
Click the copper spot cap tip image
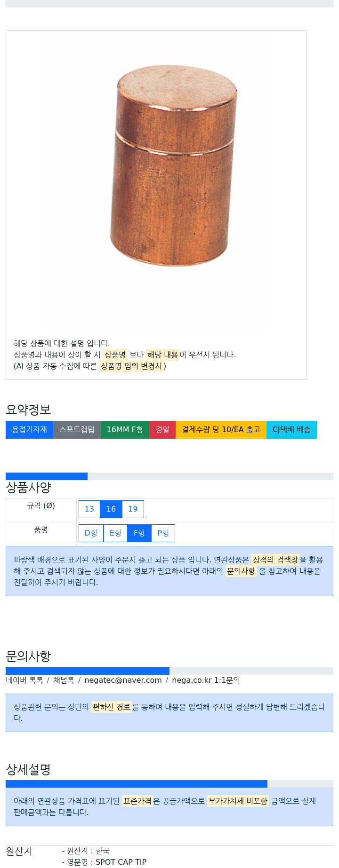tap(173, 165)
